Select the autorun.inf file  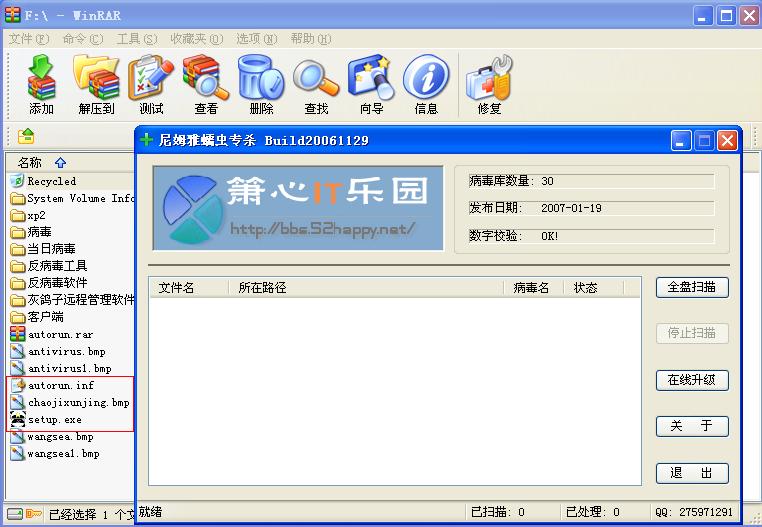click(52, 385)
